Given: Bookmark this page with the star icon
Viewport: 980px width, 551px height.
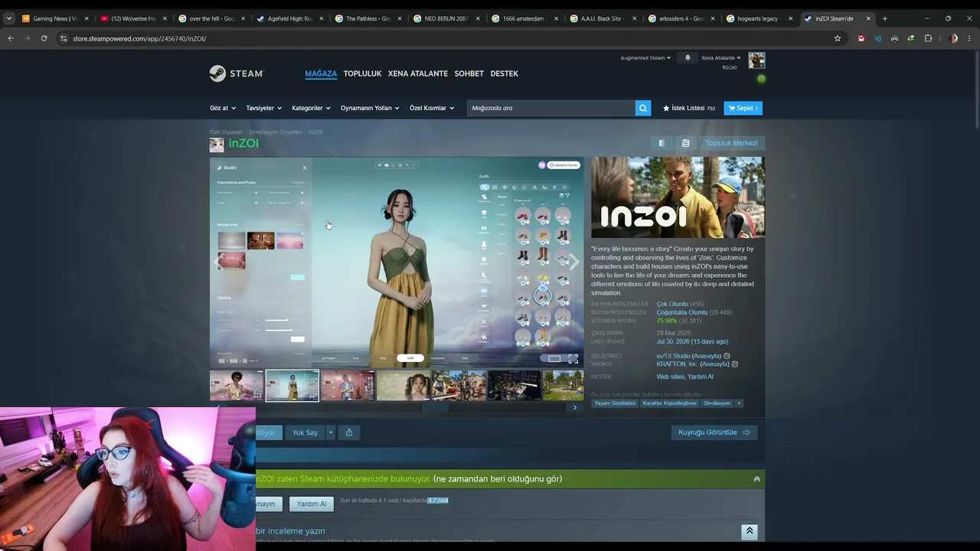Looking at the screenshot, I should (838, 38).
